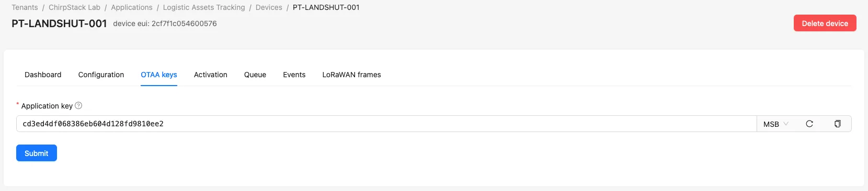Click the Application key help icon
868x191 pixels.
tap(78, 105)
